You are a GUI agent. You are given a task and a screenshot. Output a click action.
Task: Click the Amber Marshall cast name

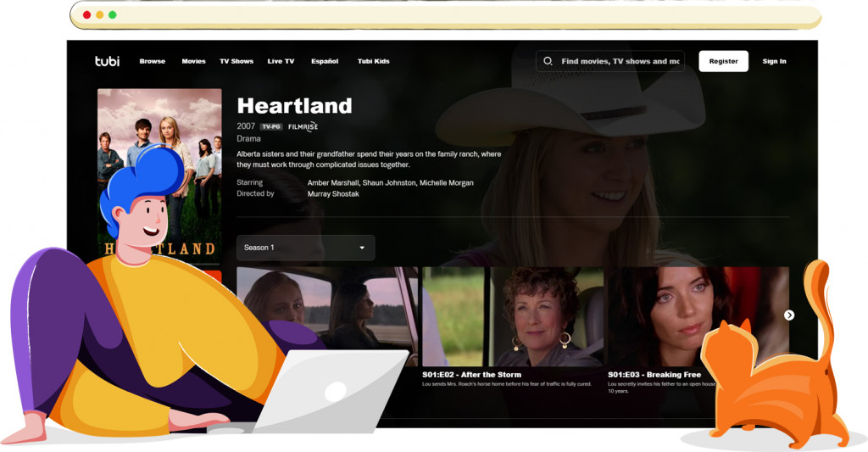pos(332,183)
